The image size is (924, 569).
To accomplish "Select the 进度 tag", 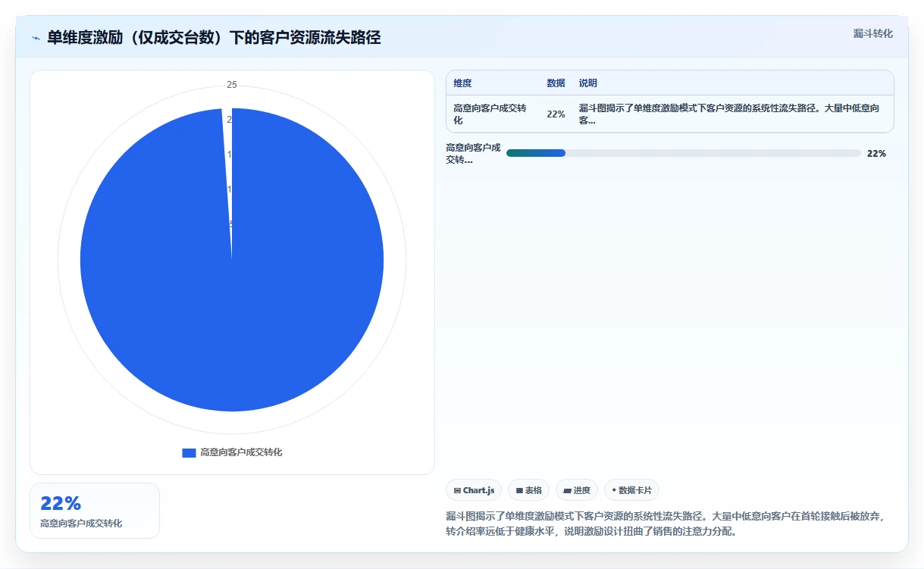I will point(577,490).
